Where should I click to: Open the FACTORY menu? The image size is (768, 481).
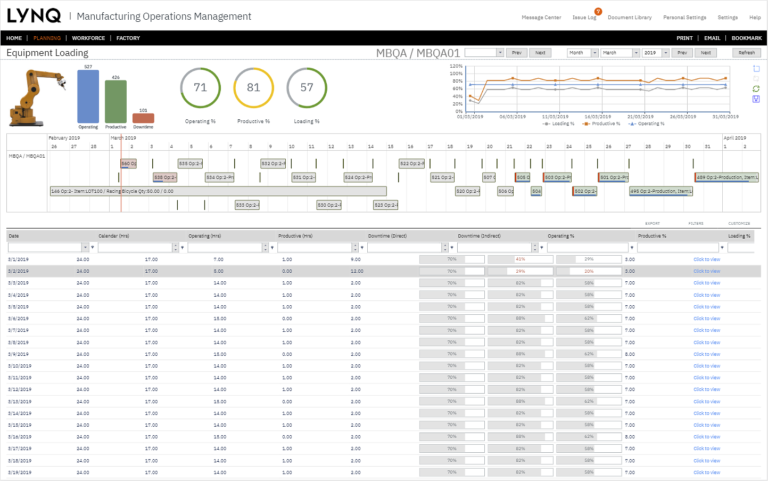(128, 38)
